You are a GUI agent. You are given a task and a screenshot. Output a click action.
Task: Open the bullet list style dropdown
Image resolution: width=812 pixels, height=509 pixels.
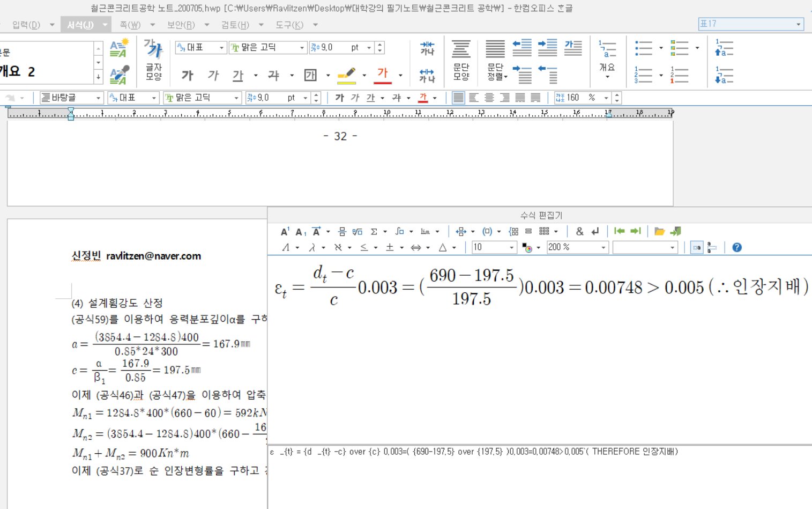[x=661, y=48]
